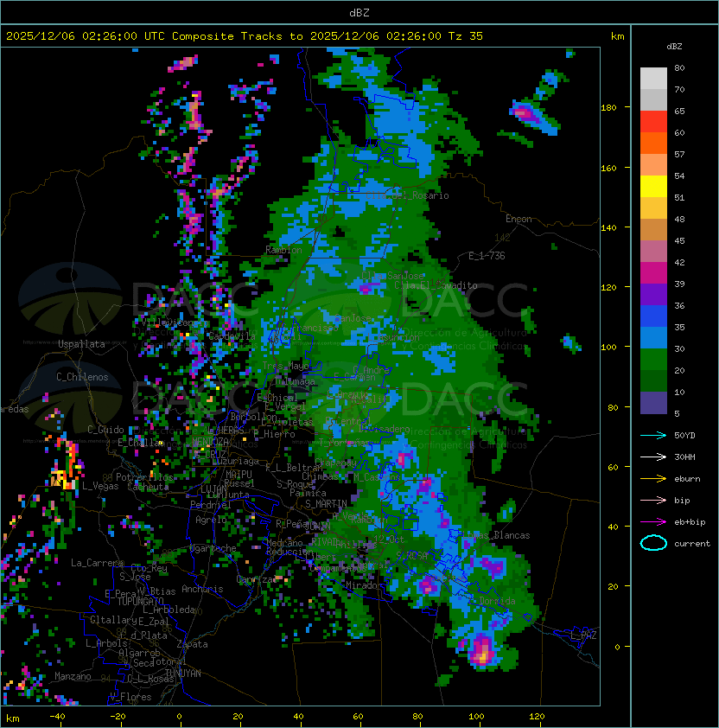Click the '42' value on dBZ scale
The width and height of the screenshot is (719, 728).
(x=679, y=262)
